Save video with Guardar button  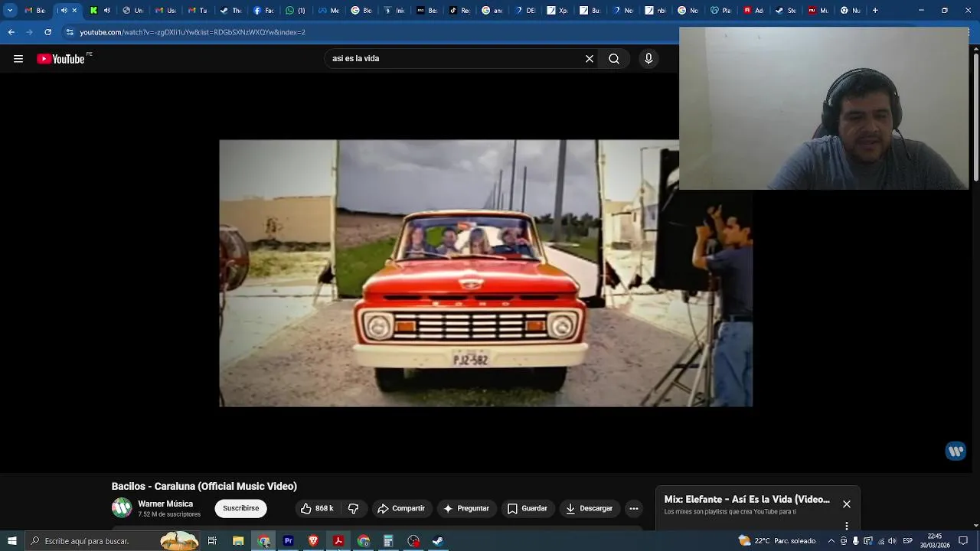(x=528, y=508)
